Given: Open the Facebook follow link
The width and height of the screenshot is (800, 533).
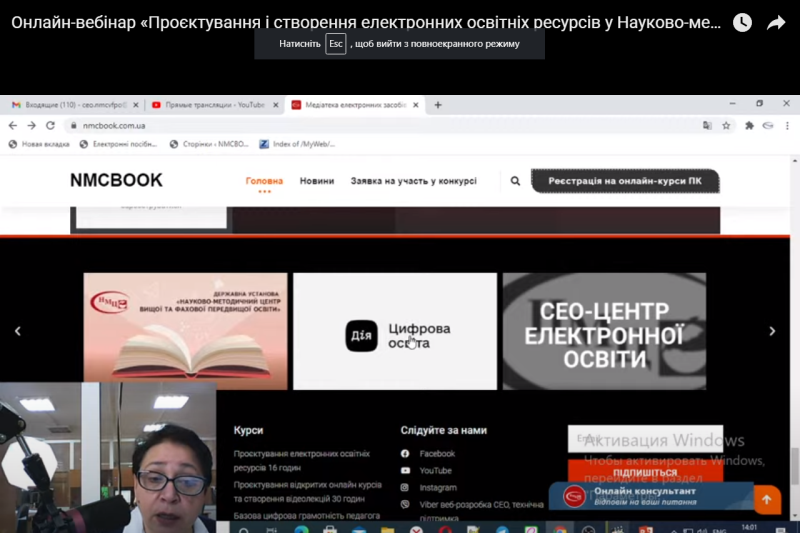Looking at the screenshot, I should click(x=437, y=453).
